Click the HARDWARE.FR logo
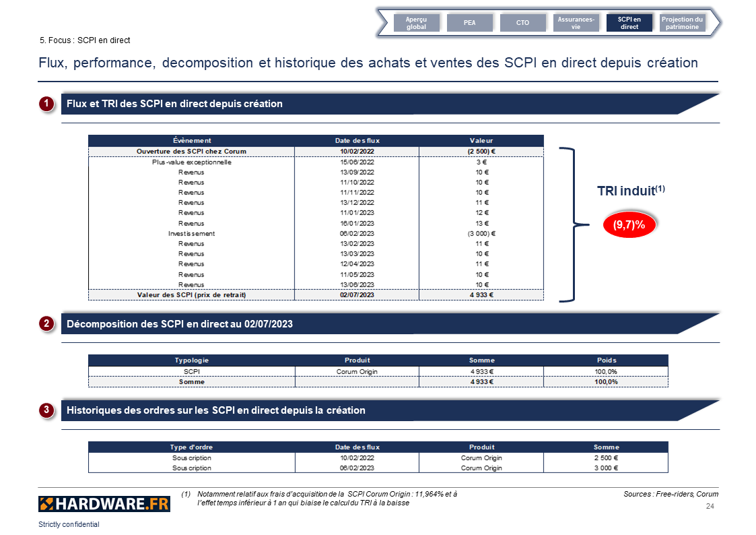Viewport: 756px width, 535px height. tap(104, 504)
